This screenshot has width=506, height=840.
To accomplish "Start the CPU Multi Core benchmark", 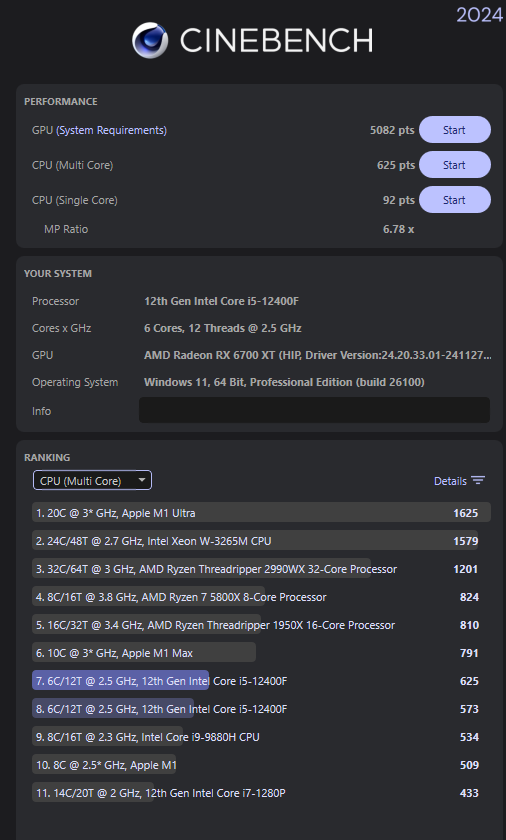I will pyautogui.click(x=455, y=165).
